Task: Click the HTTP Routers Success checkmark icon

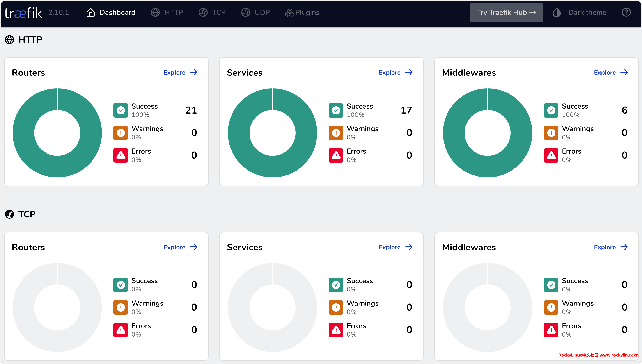Action: (x=121, y=110)
